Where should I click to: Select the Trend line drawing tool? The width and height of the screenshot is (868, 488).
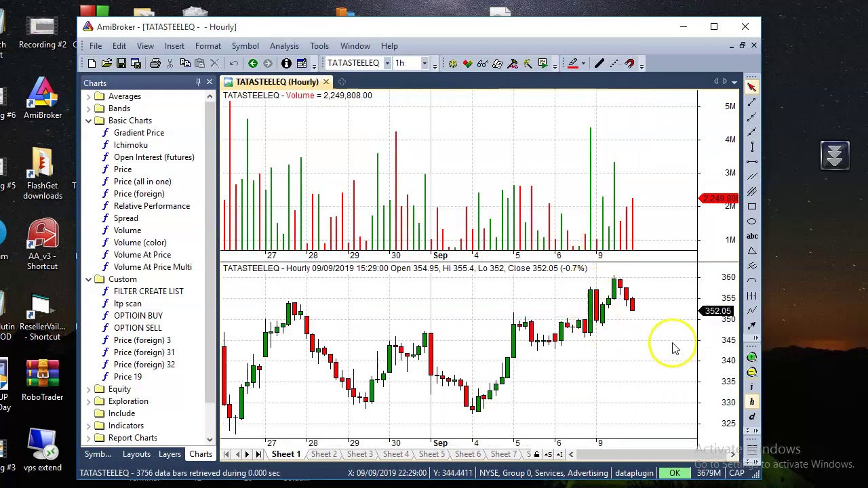click(x=752, y=102)
